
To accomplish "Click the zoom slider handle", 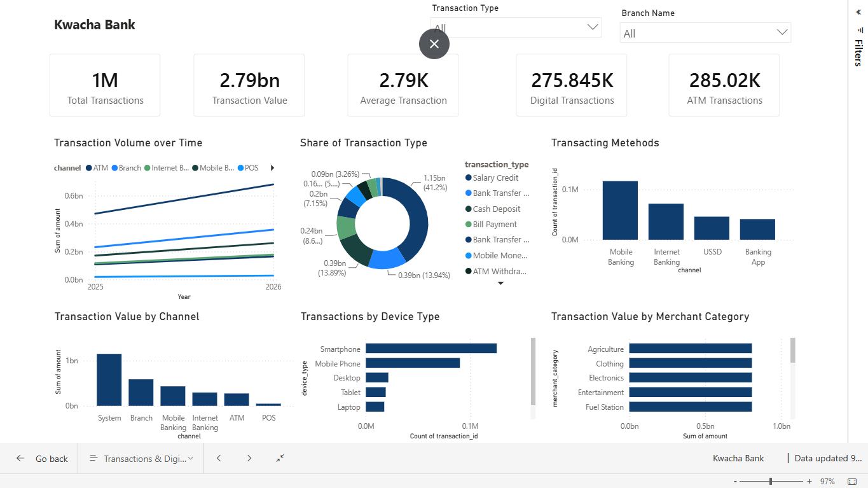I will pyautogui.click(x=771, y=482).
